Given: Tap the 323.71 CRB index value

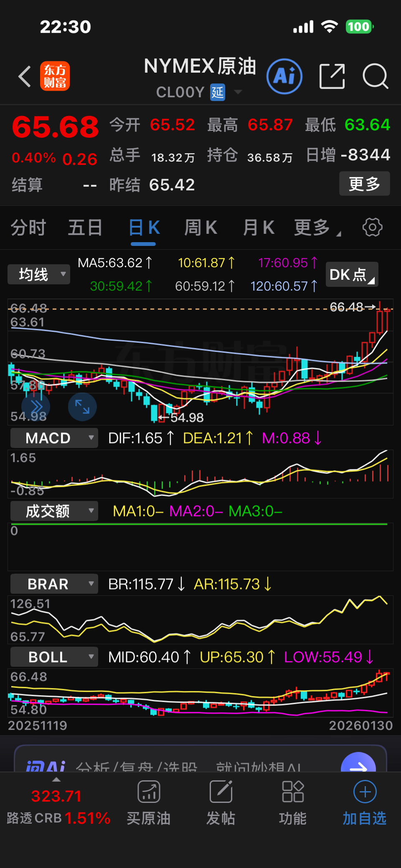Looking at the screenshot, I should pos(56,796).
